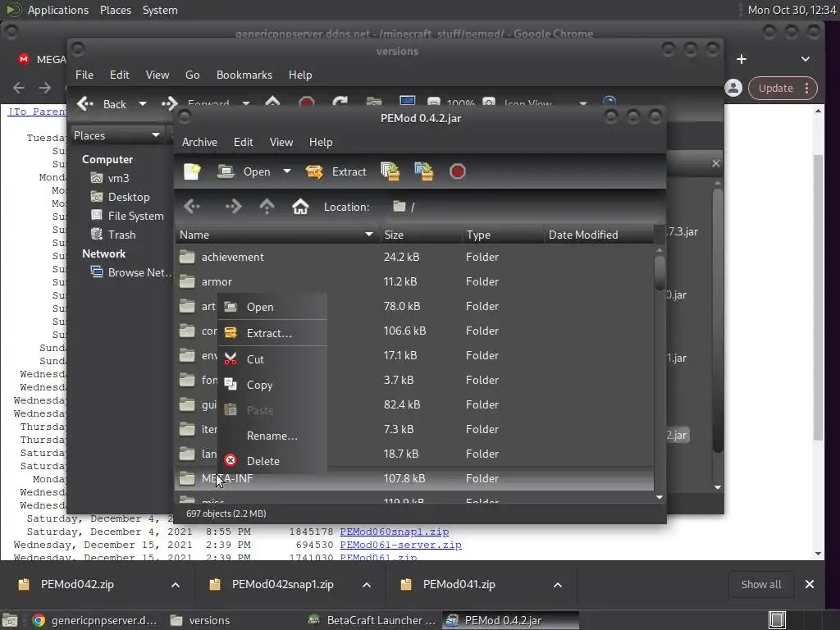Sort by the Type column header
Image resolution: width=840 pixels, height=630 pixels.
click(503, 235)
